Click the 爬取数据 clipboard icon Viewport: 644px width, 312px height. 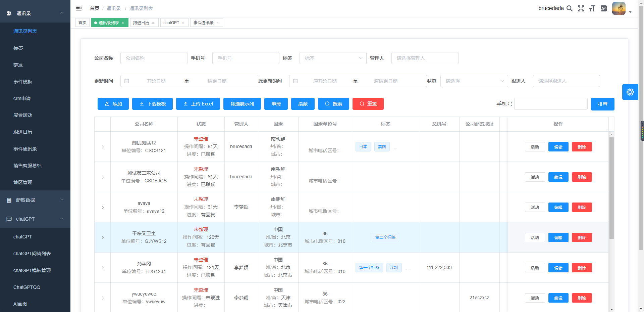(9, 200)
